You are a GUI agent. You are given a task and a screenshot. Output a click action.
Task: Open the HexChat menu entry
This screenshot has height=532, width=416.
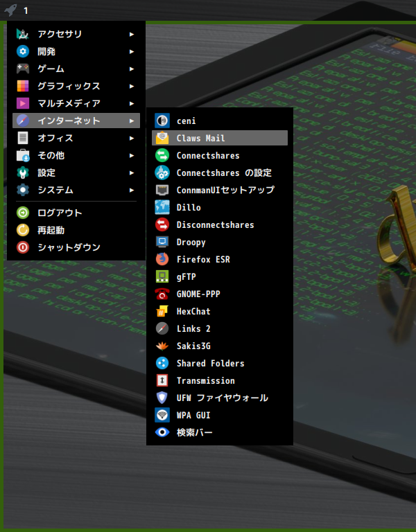click(x=220, y=311)
